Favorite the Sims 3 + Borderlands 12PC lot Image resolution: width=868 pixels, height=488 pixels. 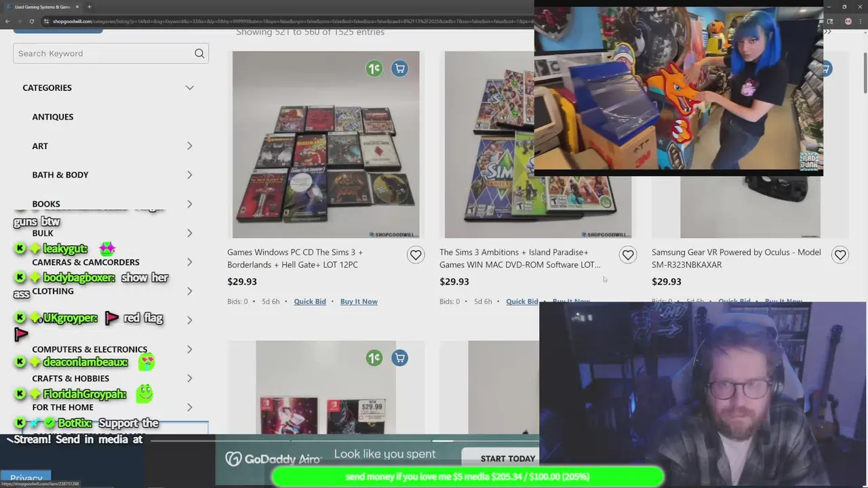click(416, 255)
